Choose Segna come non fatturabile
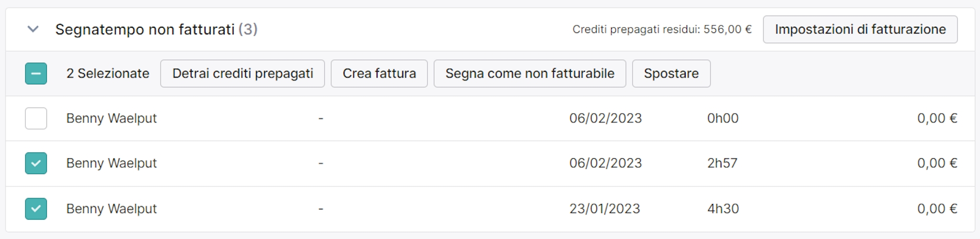 (x=529, y=74)
